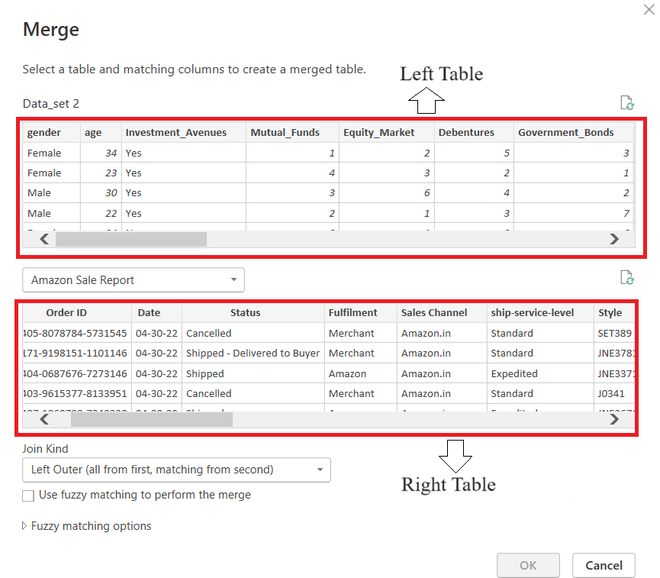The width and height of the screenshot is (660, 578).
Task: Click the OK button
Action: pos(528,565)
